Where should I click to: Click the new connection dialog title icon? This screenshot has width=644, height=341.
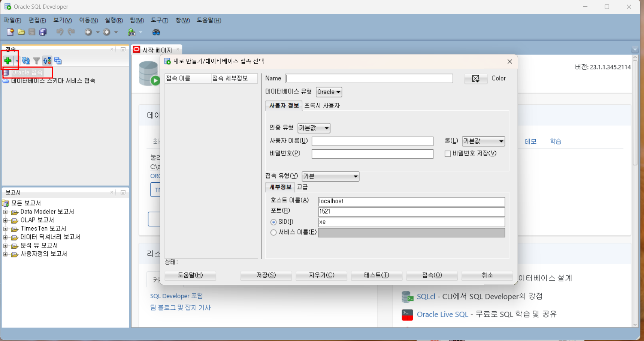(x=167, y=61)
